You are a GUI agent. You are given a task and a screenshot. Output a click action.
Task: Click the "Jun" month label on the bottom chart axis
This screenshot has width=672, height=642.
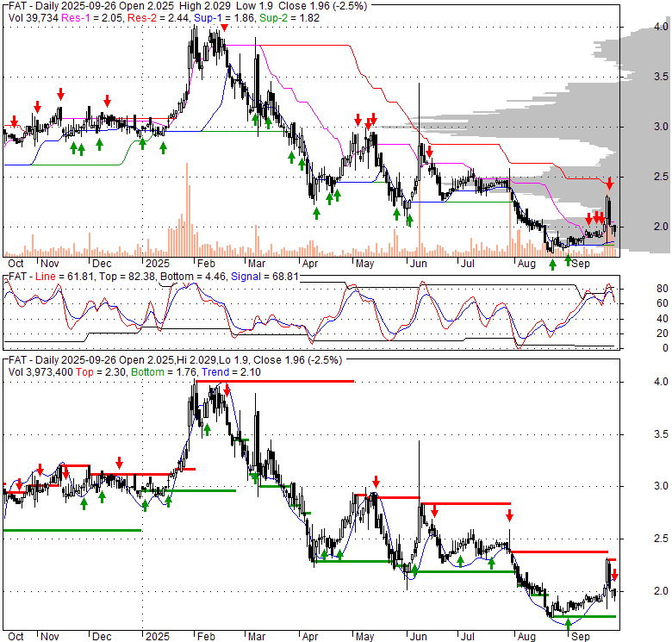tap(419, 637)
